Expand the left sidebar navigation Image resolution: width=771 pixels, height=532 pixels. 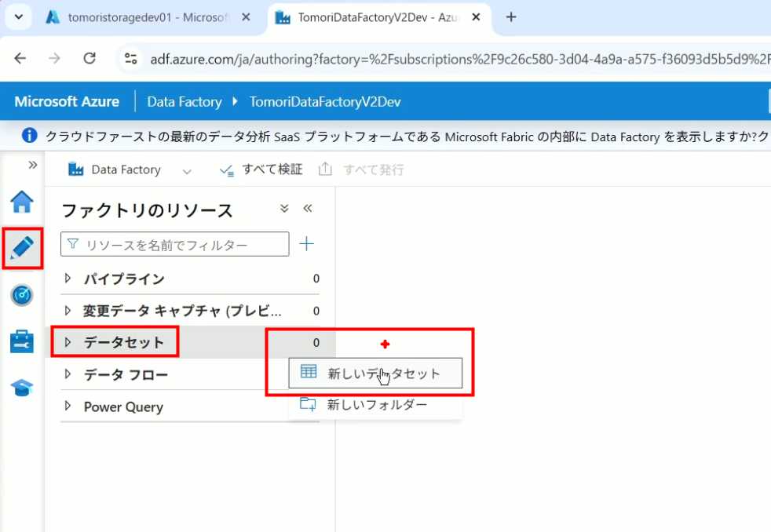pyautogui.click(x=33, y=165)
